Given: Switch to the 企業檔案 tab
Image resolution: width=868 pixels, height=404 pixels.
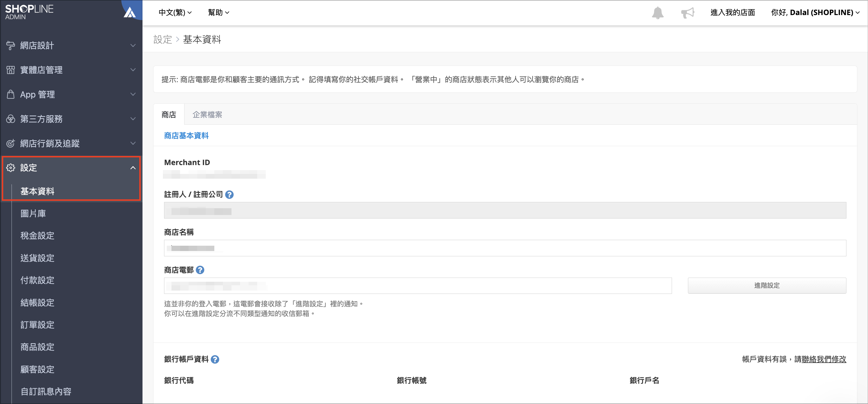Looking at the screenshot, I should point(207,115).
